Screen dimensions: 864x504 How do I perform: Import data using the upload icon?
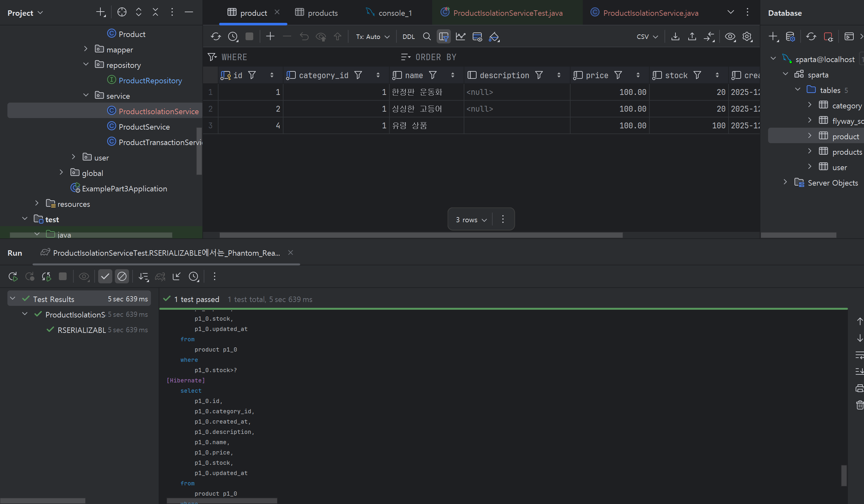[692, 36]
